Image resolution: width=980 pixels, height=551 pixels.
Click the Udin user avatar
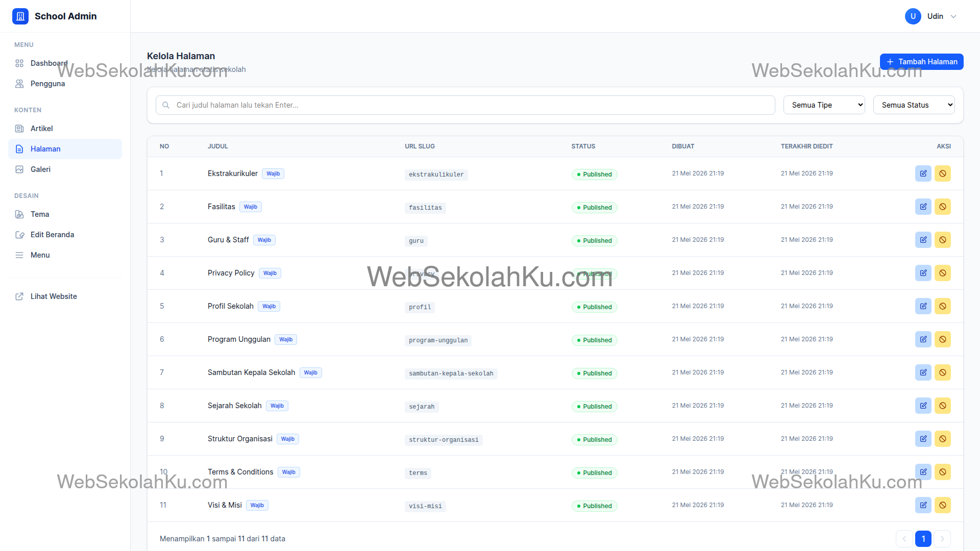[x=913, y=16]
